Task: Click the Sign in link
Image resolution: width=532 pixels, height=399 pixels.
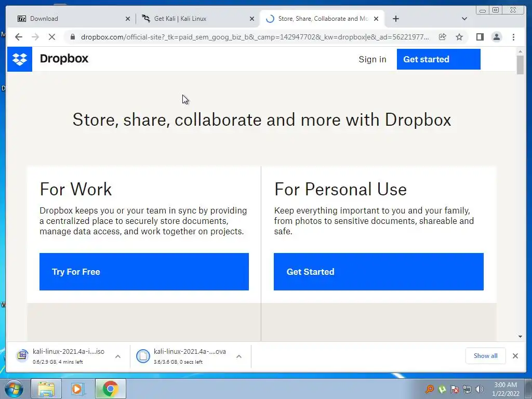Action: [x=373, y=59]
